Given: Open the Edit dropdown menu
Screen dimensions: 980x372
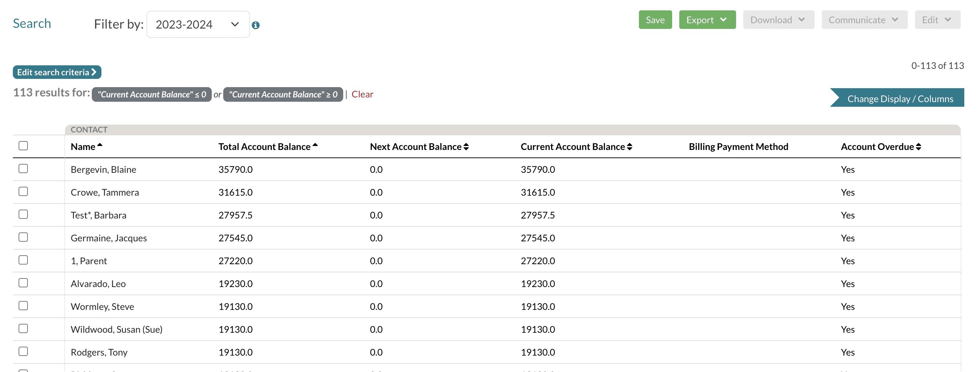Looking at the screenshot, I should pos(937,20).
